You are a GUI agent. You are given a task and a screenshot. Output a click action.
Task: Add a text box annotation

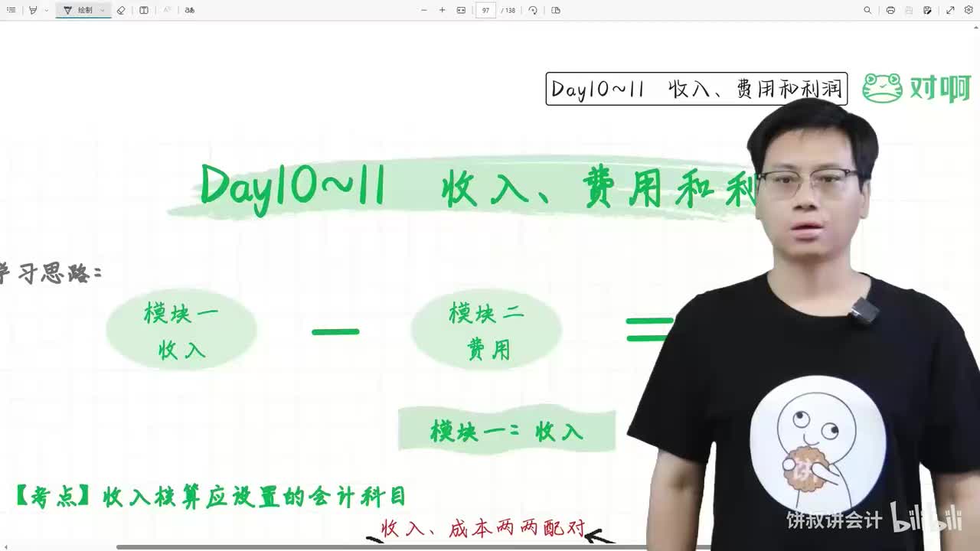pyautogui.click(x=144, y=10)
